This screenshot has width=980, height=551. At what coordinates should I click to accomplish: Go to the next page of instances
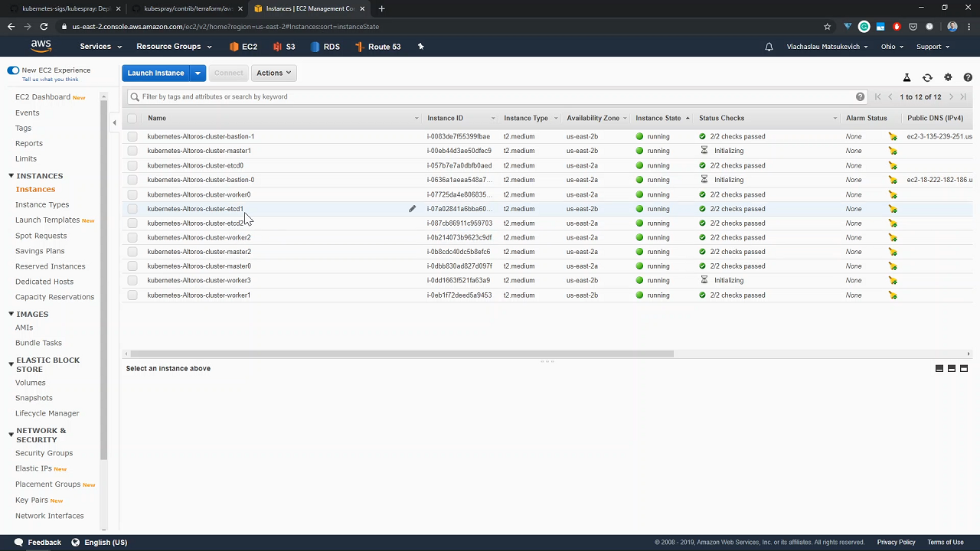click(951, 96)
